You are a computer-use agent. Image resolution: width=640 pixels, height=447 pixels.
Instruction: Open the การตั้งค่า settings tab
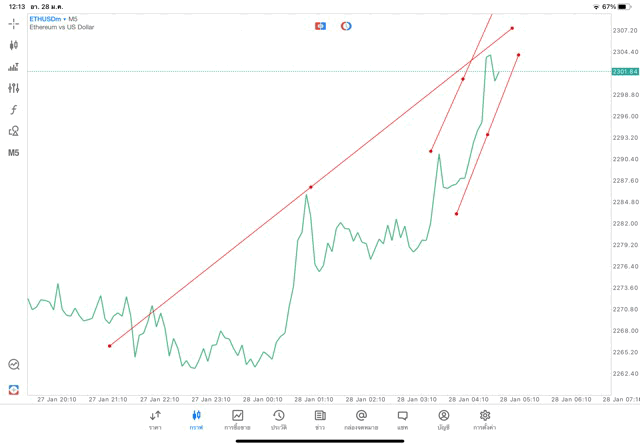pos(485,419)
